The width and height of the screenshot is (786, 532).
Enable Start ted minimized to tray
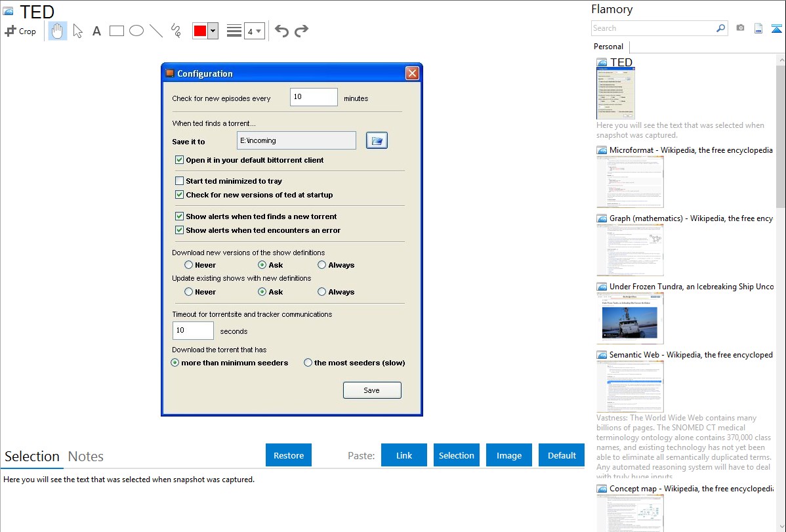pyautogui.click(x=180, y=181)
